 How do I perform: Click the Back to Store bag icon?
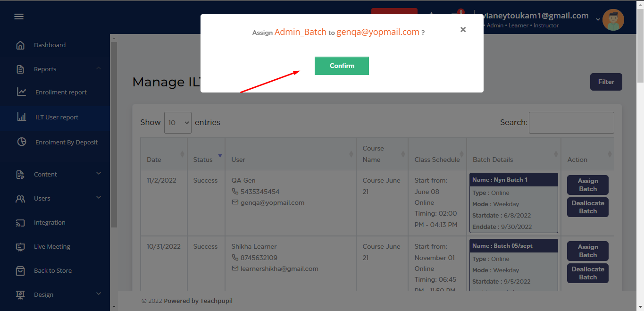pos(20,271)
